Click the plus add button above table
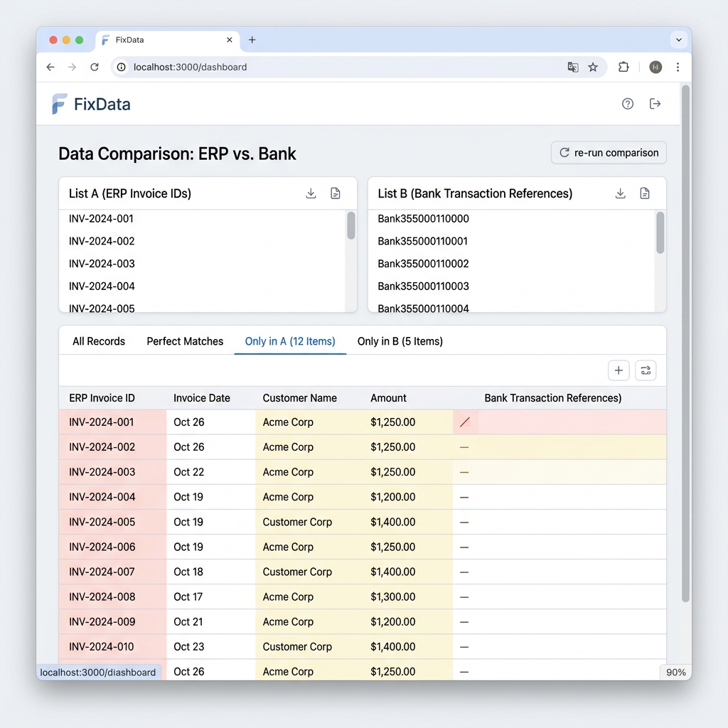728x728 pixels. click(619, 370)
